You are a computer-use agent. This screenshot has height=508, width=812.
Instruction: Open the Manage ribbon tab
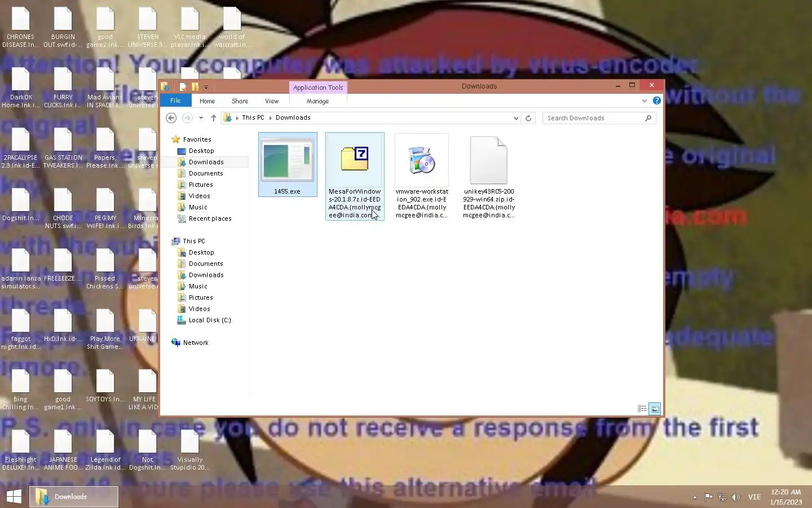[317, 101]
